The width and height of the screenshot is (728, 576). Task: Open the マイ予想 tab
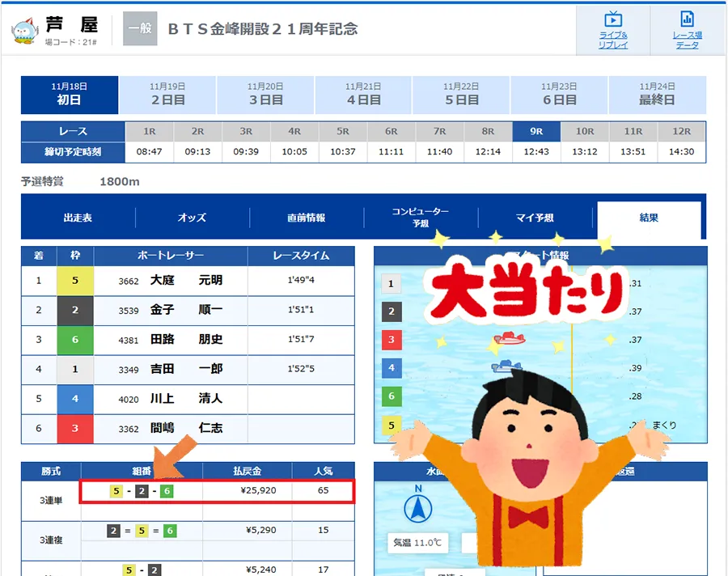[534, 218]
